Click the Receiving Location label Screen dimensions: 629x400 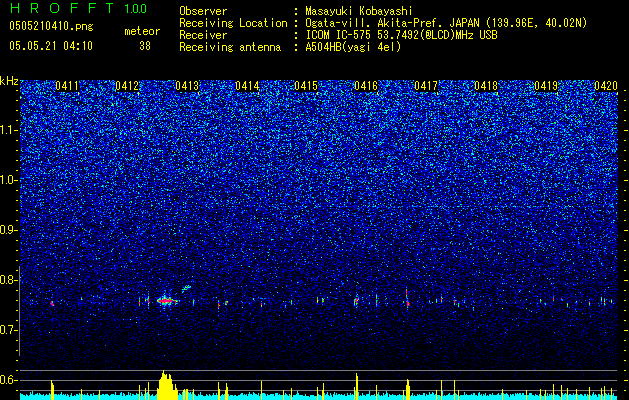[x=233, y=23]
